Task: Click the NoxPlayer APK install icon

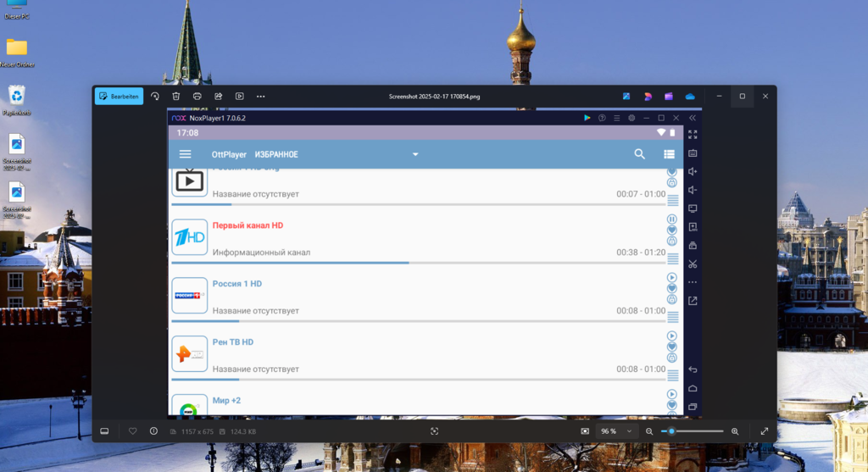Action: point(693,227)
